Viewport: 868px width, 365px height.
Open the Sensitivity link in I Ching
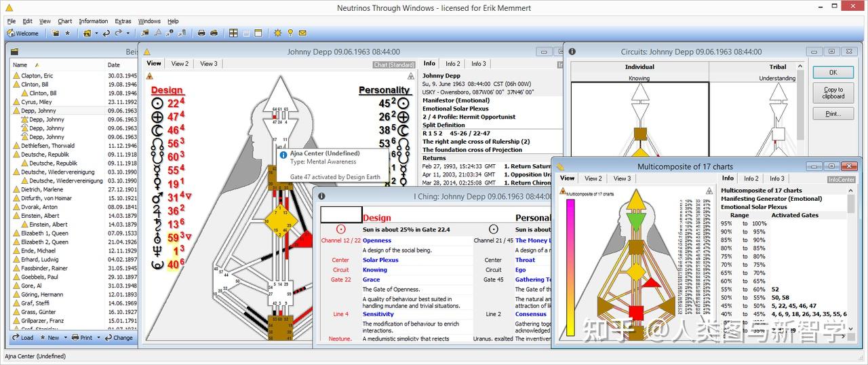coord(378,314)
